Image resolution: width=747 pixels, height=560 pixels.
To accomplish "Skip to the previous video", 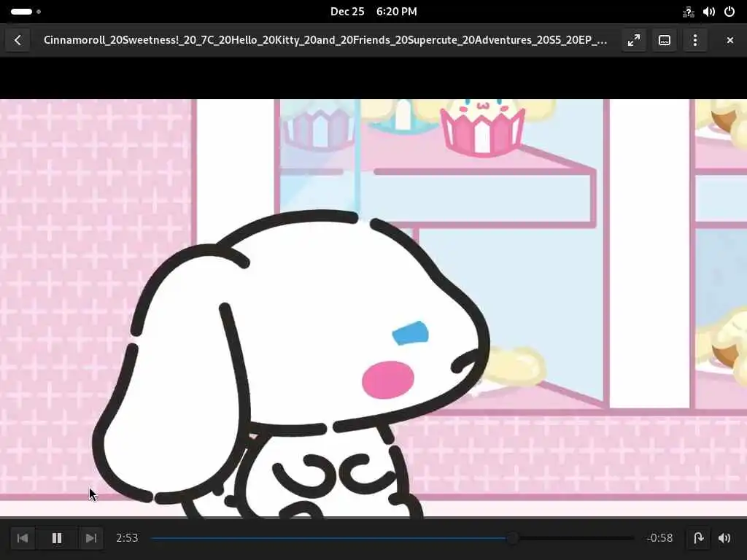I will [x=23, y=538].
